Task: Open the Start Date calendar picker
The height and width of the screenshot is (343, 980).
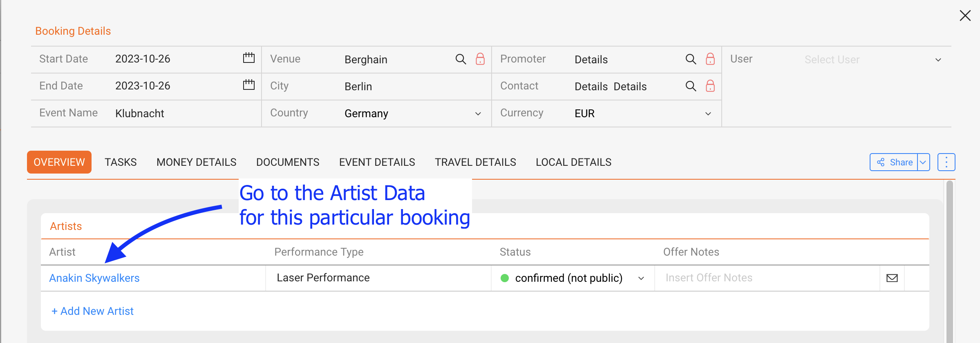Action: [x=248, y=58]
